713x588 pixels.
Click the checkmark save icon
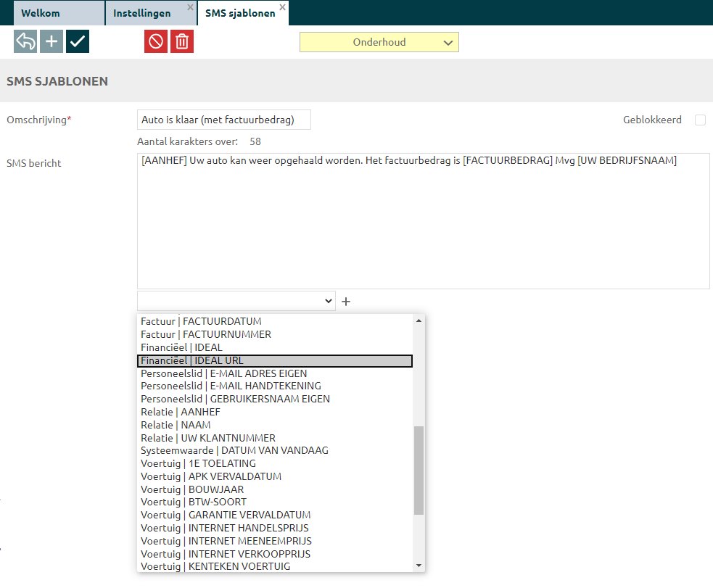pyautogui.click(x=78, y=41)
